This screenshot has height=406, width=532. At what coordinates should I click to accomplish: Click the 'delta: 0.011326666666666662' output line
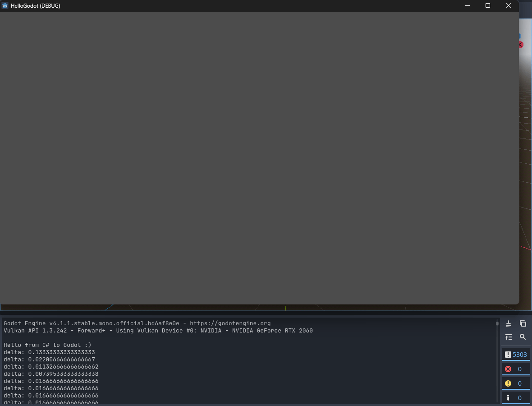click(51, 367)
